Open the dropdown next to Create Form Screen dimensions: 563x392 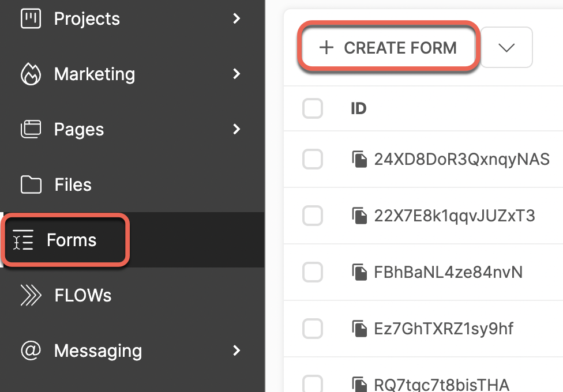click(506, 47)
